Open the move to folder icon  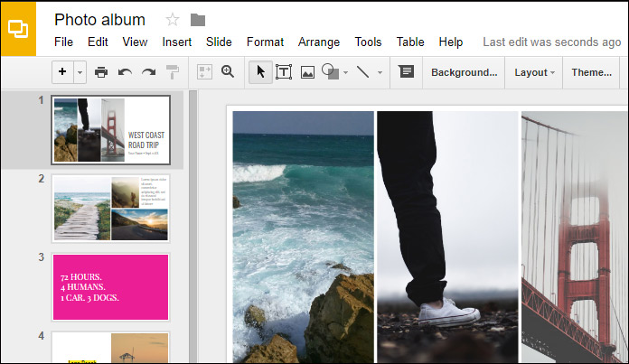click(x=198, y=20)
